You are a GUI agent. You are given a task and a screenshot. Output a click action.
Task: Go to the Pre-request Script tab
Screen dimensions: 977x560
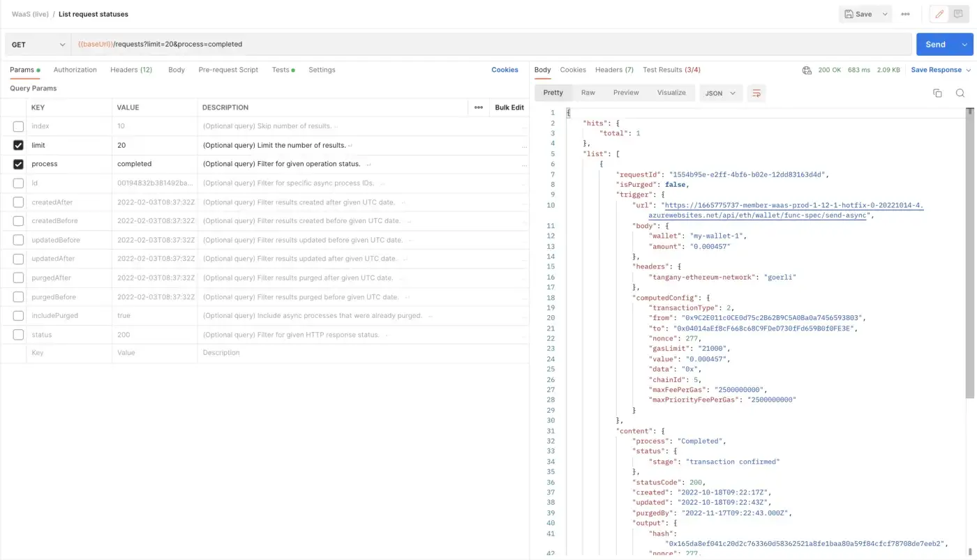pos(228,70)
